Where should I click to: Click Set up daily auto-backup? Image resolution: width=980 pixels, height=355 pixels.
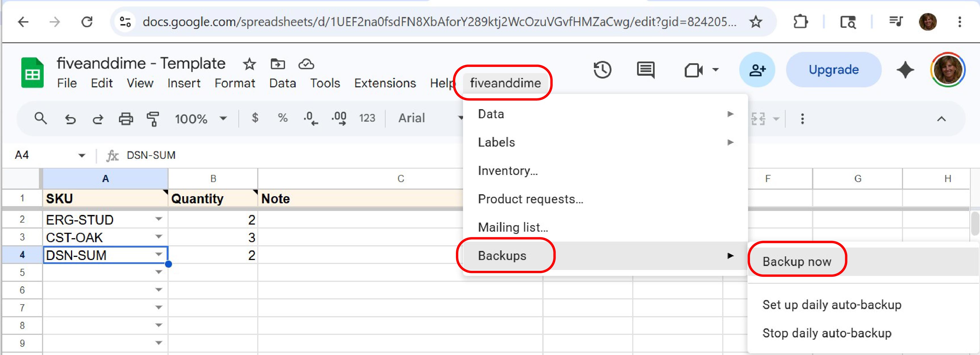[863, 305]
